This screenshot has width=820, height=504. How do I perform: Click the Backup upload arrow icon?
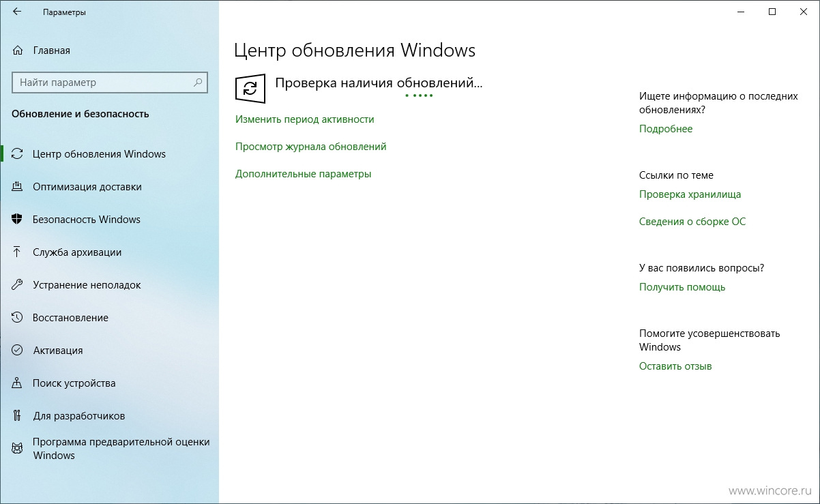click(18, 252)
